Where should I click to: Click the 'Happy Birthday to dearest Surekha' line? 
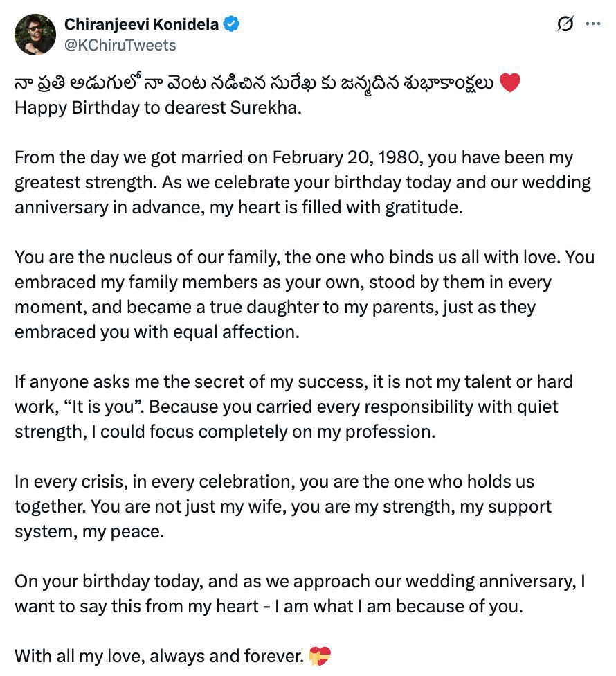(x=158, y=108)
